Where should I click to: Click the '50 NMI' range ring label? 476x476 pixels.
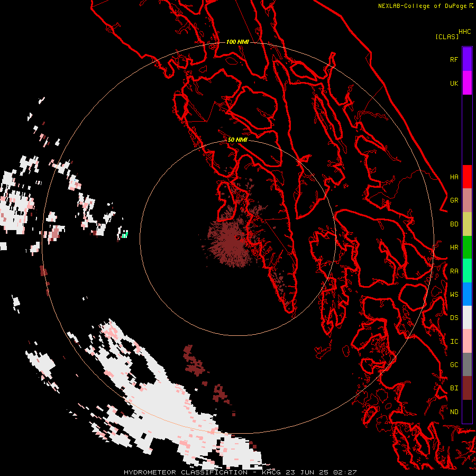point(237,140)
